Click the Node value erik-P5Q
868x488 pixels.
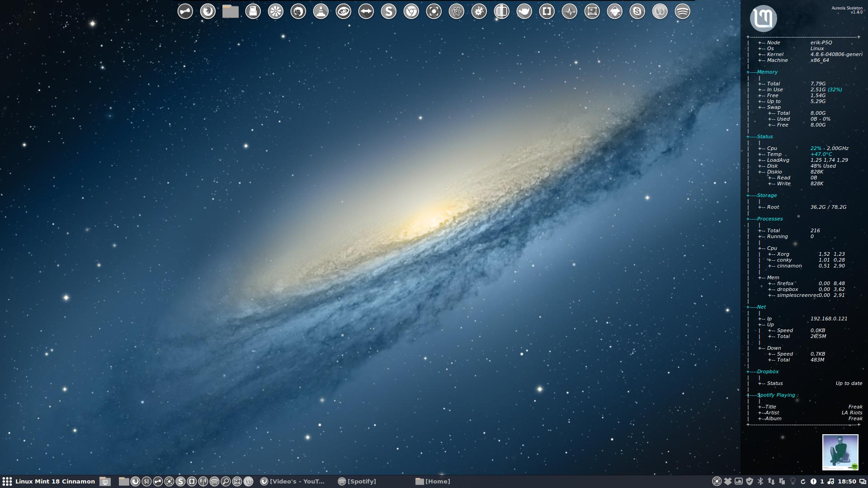821,42
